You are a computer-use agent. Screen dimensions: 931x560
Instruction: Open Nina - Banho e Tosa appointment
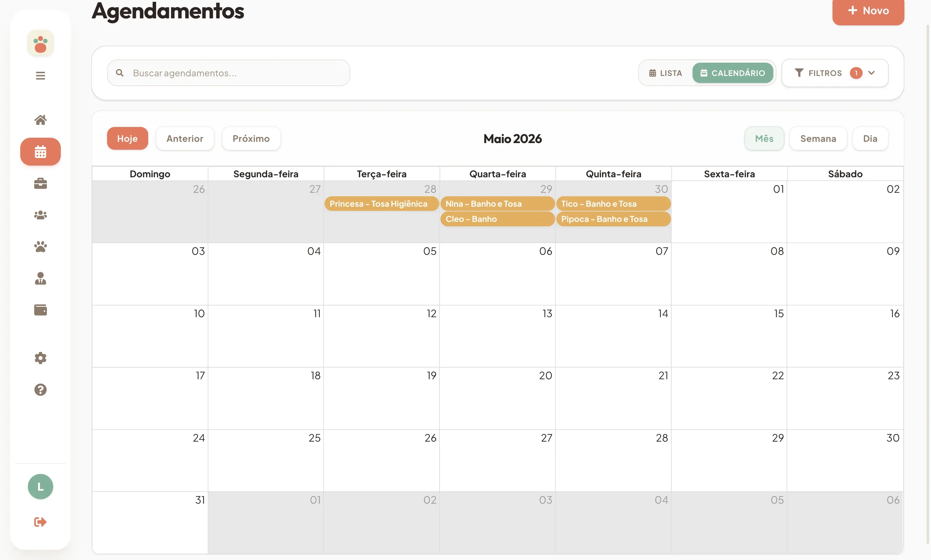[497, 204]
